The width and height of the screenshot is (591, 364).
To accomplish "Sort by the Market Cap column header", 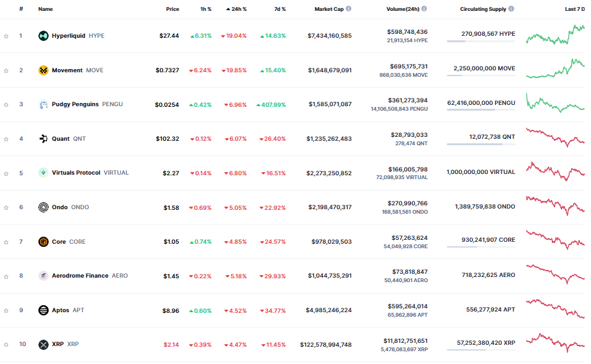I will coord(329,9).
